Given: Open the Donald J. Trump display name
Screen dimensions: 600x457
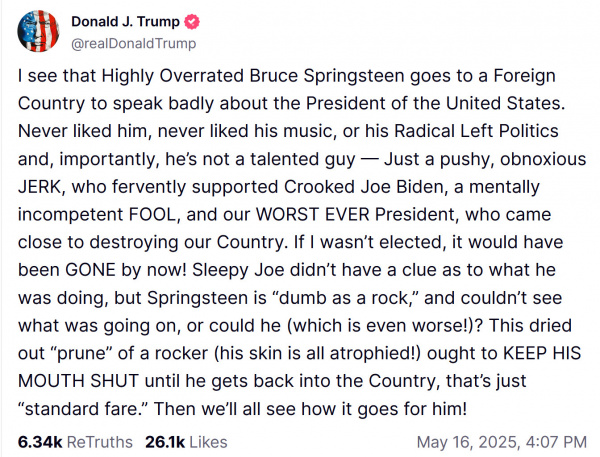Looking at the screenshot, I should [x=124, y=22].
